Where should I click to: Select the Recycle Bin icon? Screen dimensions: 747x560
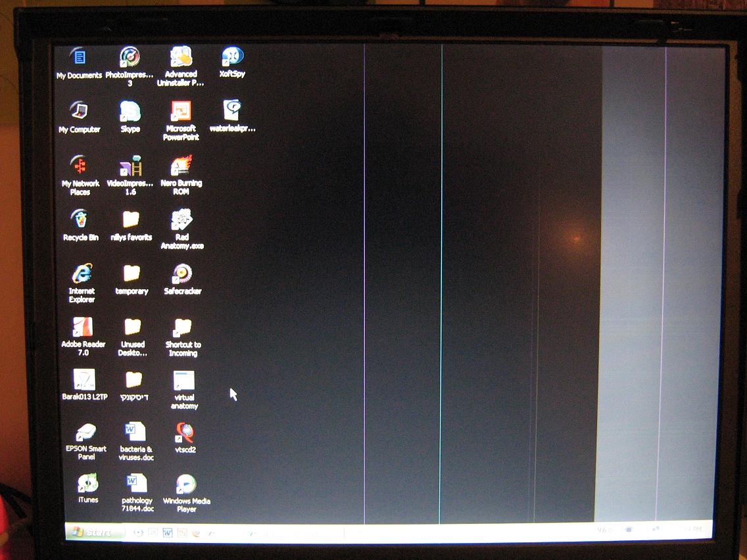80,220
